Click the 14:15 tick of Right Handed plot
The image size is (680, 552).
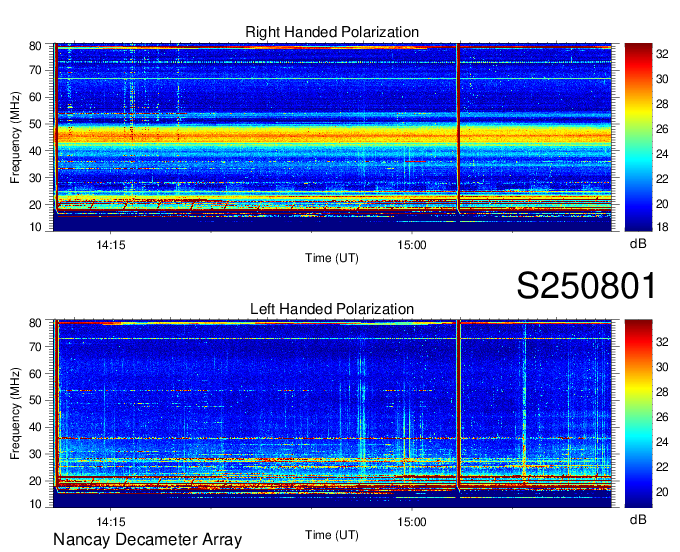click(111, 245)
